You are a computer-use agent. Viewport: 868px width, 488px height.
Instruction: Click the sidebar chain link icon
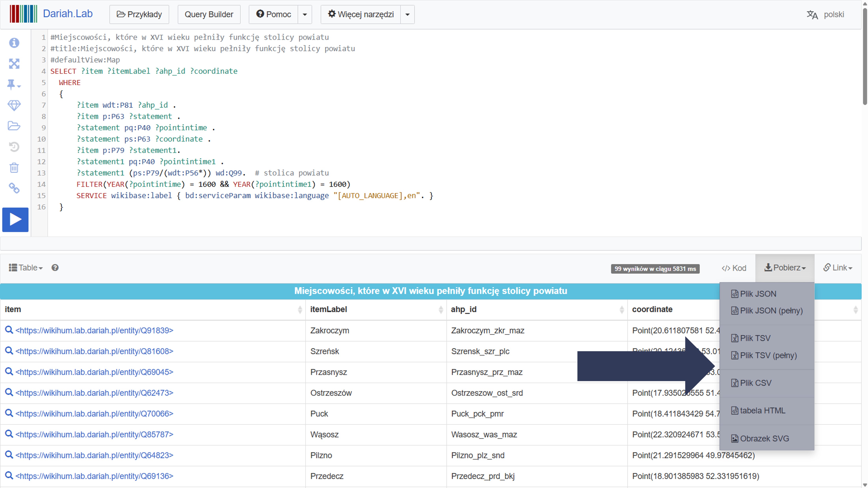pos(14,188)
